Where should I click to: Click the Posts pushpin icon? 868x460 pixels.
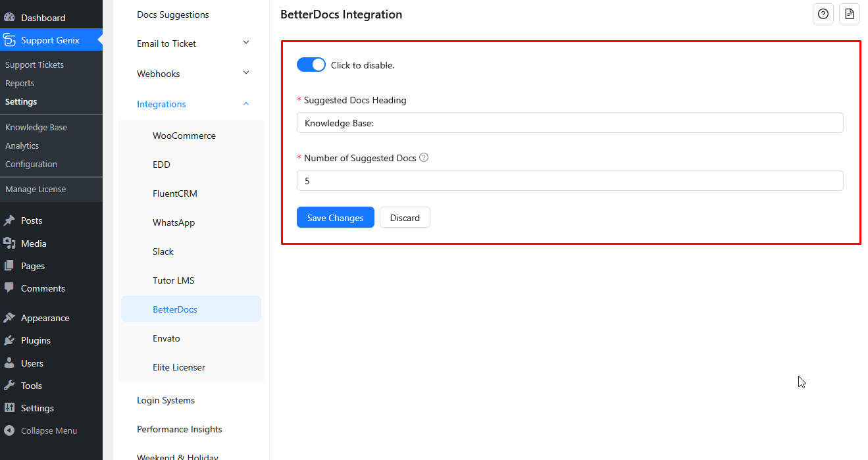[9, 220]
